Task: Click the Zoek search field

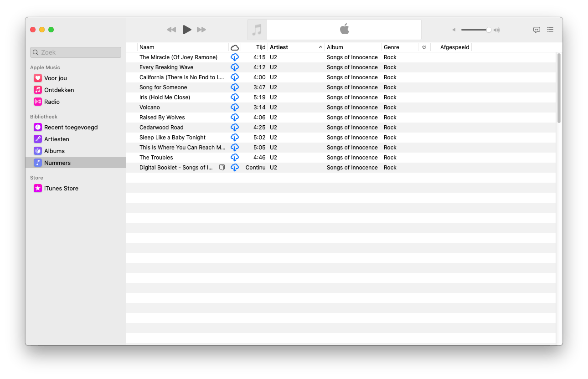Action: (76, 52)
